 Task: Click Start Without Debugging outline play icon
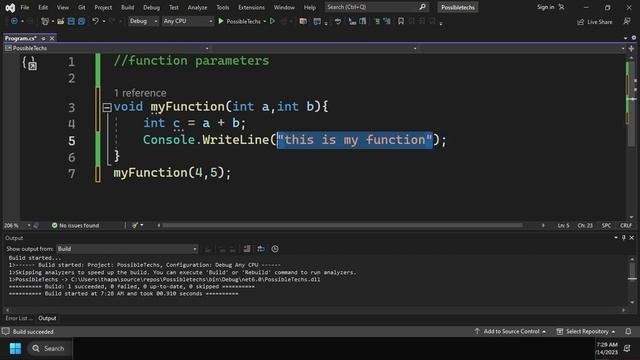click(272, 21)
